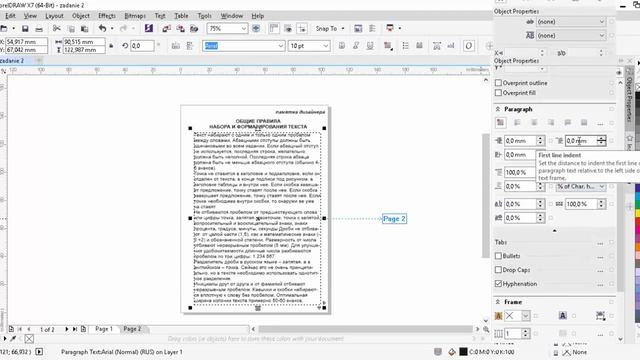Click the Redo arrow icon

pyautogui.click(x=123, y=29)
